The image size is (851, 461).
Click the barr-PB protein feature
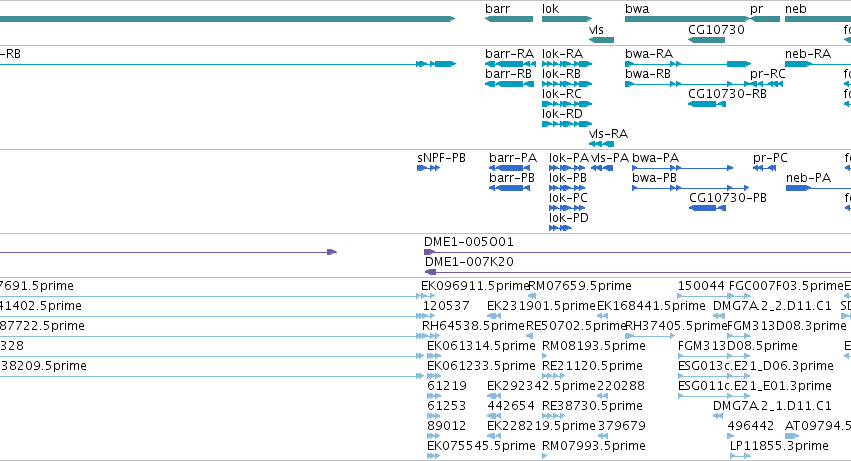pyautogui.click(x=509, y=188)
